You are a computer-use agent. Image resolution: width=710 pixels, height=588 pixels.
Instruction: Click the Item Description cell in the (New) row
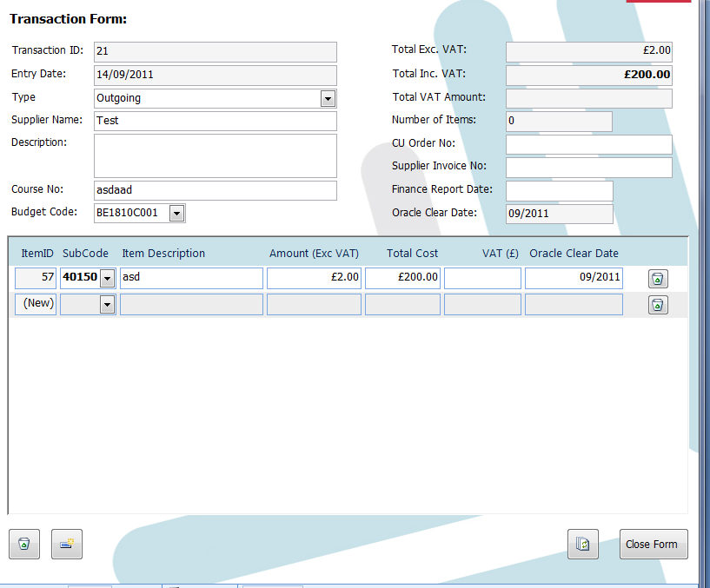(x=191, y=304)
